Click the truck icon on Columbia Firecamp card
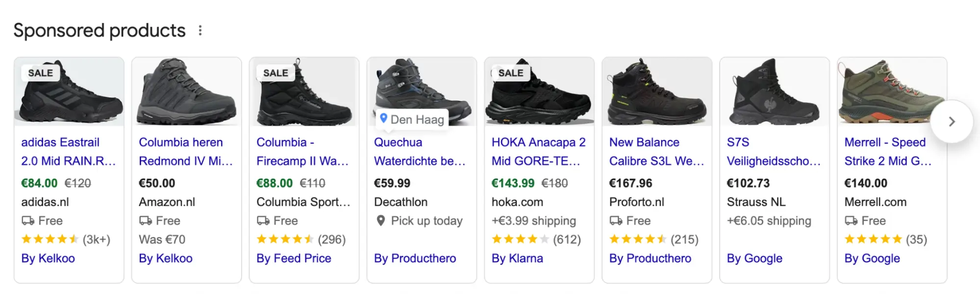The width and height of the screenshot is (980, 294). pyautogui.click(x=263, y=220)
